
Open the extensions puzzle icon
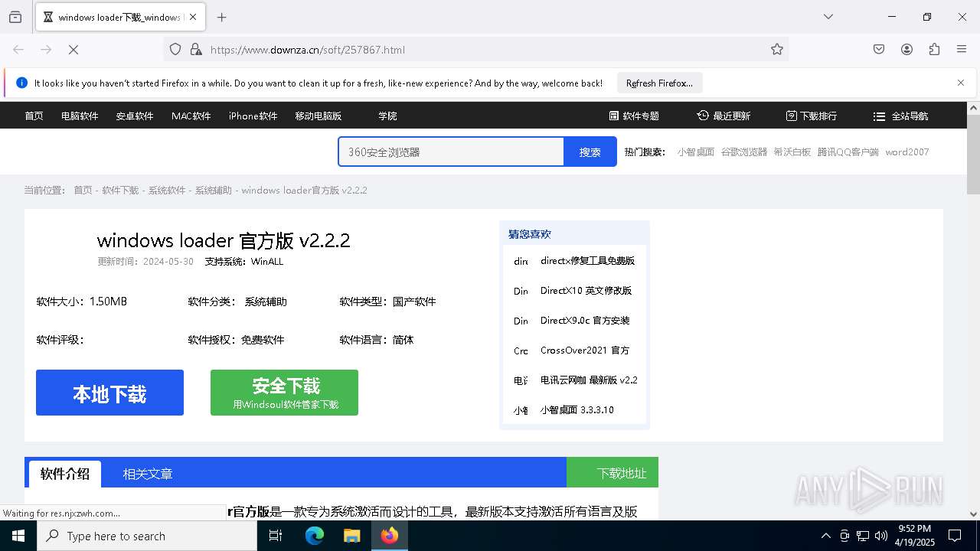(x=934, y=50)
